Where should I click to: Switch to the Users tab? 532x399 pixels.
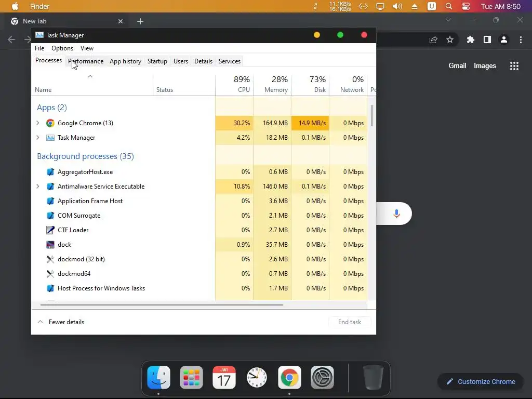pos(180,61)
